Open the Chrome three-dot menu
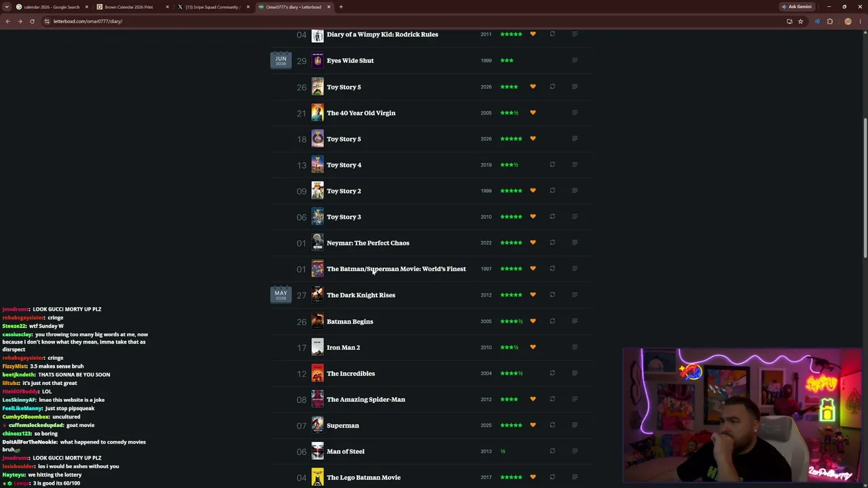The width and height of the screenshot is (868, 488). (860, 21)
